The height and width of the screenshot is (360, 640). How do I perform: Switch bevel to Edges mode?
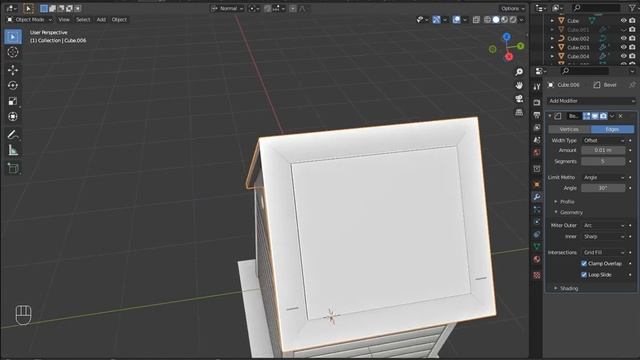coord(612,129)
